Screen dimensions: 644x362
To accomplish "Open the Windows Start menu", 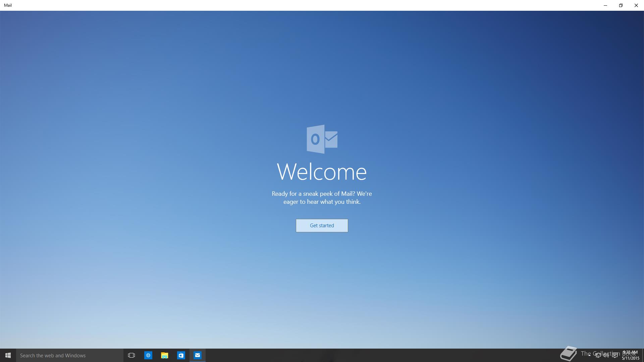I will pos(8,355).
